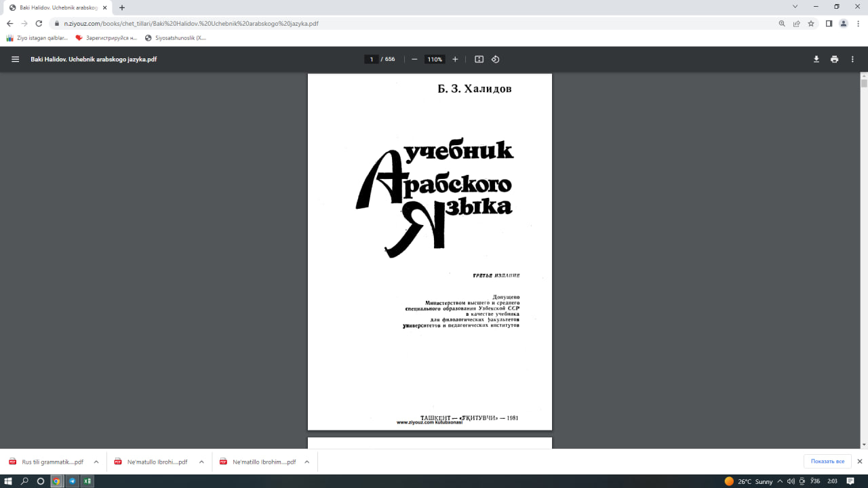Download the PDF file

coord(816,59)
